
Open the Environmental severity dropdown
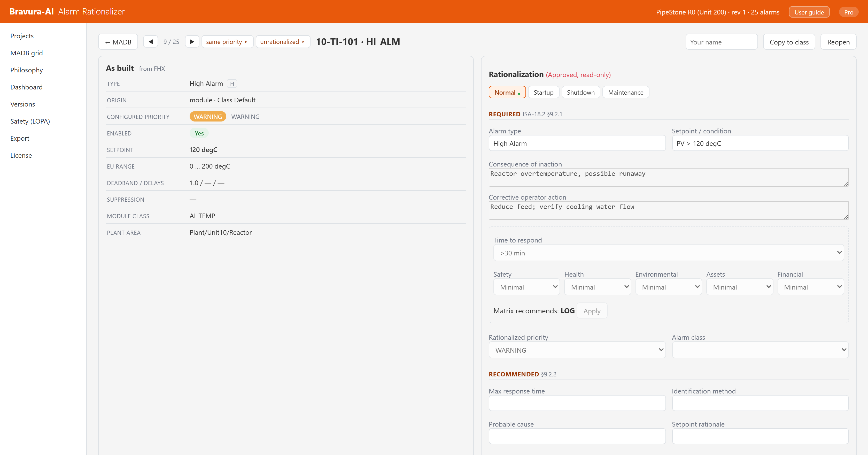tap(668, 287)
